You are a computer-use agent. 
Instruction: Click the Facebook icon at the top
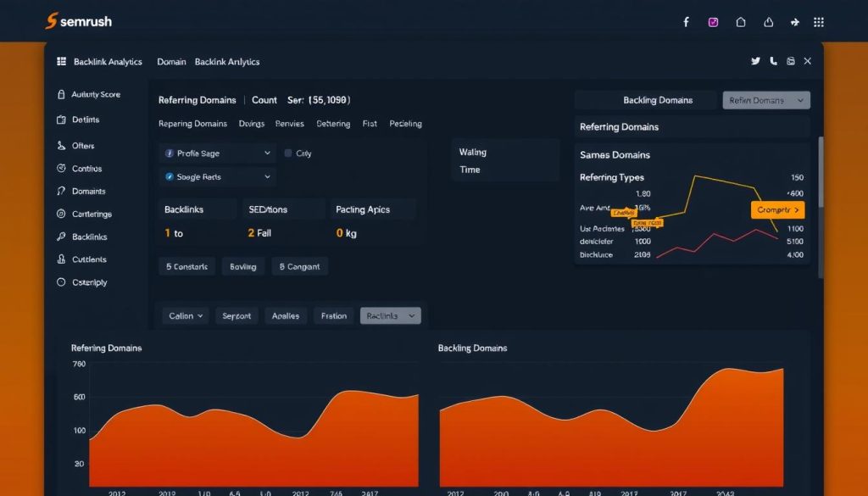click(x=687, y=21)
